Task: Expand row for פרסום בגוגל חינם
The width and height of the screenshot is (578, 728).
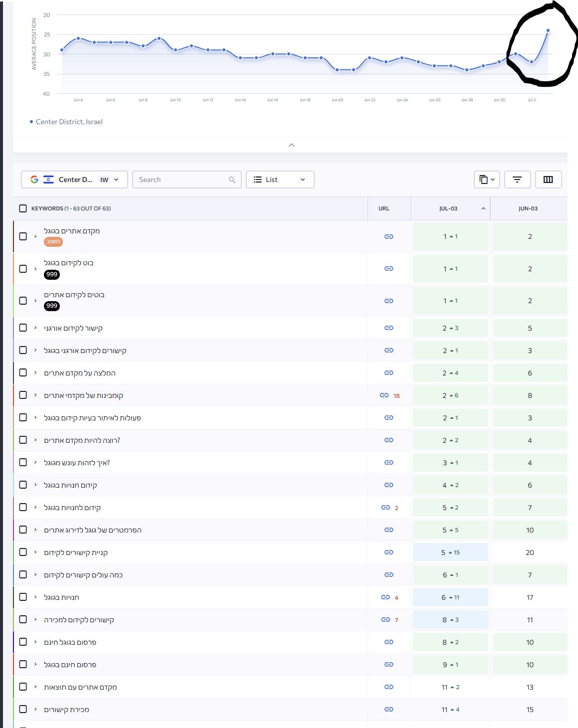Action: (x=35, y=642)
